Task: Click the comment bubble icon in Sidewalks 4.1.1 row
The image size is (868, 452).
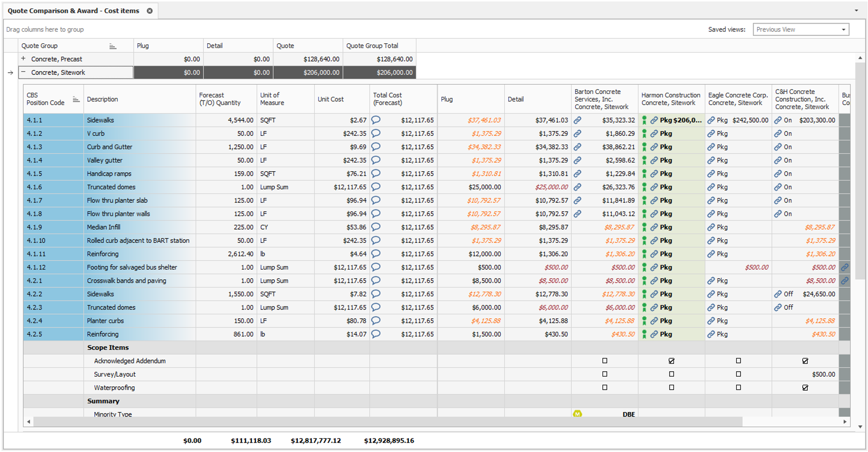Action: pos(376,120)
